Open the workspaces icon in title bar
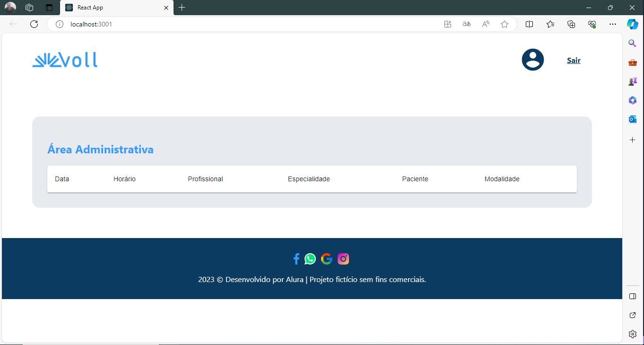644x345 pixels. [x=29, y=8]
